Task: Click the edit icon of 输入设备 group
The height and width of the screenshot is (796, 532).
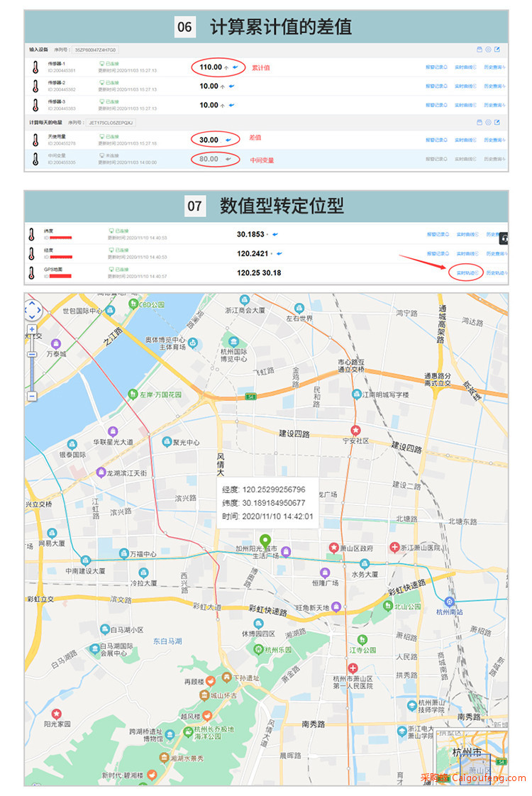Action: pos(497,50)
